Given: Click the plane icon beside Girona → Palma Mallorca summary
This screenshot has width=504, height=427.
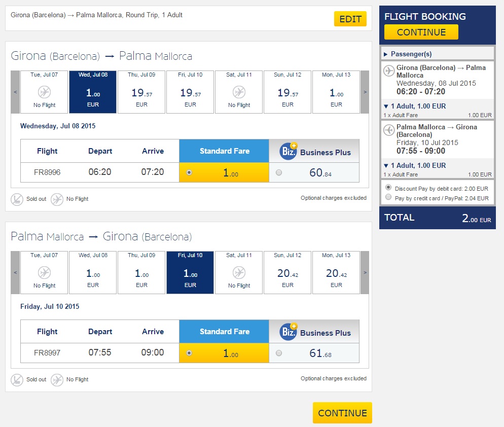Looking at the screenshot, I should pos(389,70).
